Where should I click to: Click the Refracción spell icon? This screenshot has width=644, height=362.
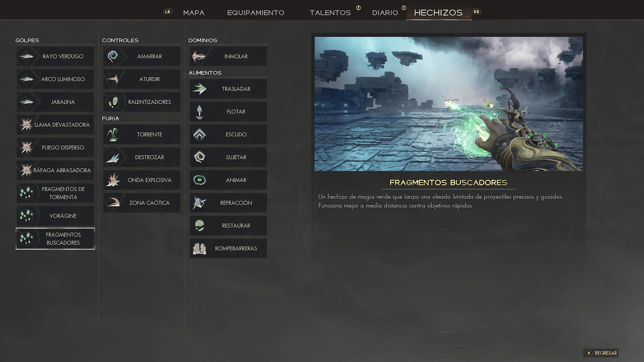click(x=199, y=203)
